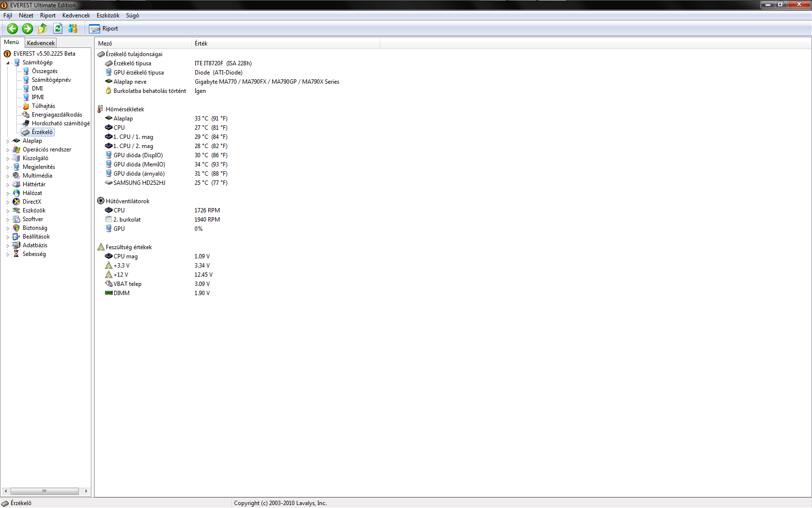
Task: Open the Kedvencek menu in menu bar
Action: pos(76,15)
